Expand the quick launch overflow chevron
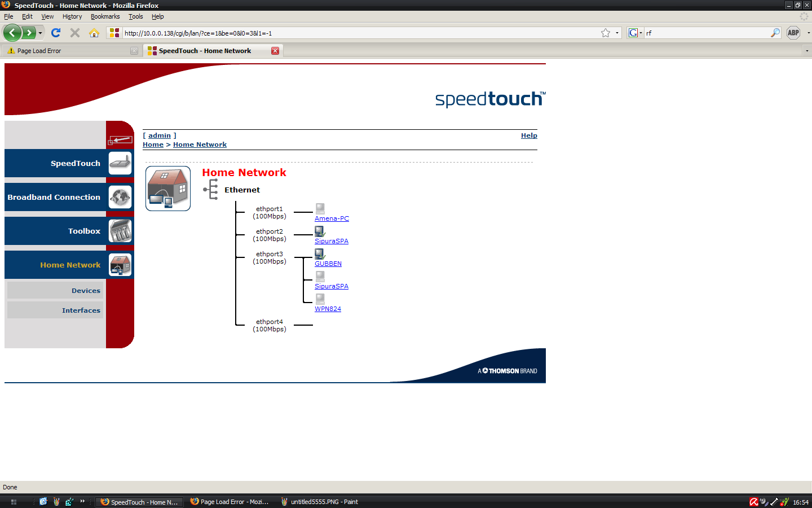812x508 pixels. pyautogui.click(x=82, y=501)
